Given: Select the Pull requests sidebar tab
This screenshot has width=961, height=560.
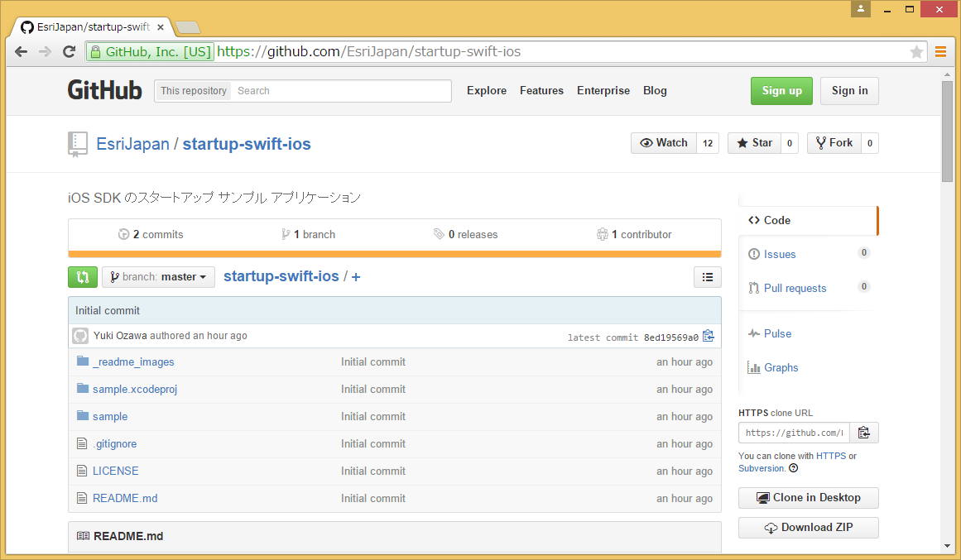Looking at the screenshot, I should pos(809,288).
